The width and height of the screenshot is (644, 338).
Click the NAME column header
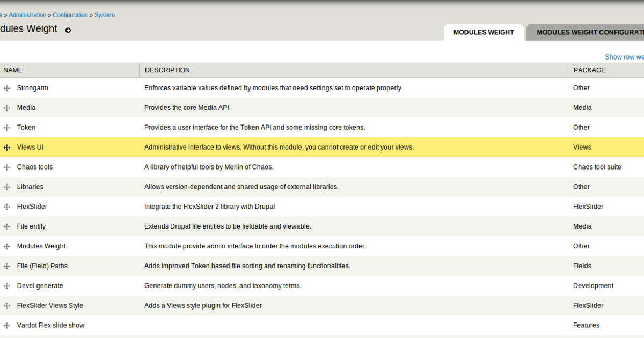coord(13,70)
